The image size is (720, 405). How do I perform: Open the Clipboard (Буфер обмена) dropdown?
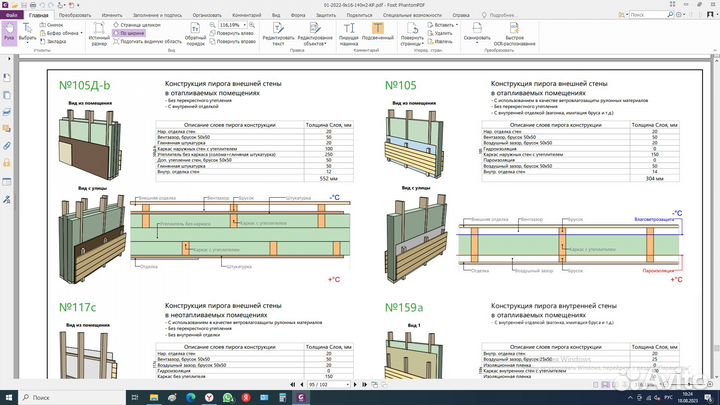(x=61, y=33)
